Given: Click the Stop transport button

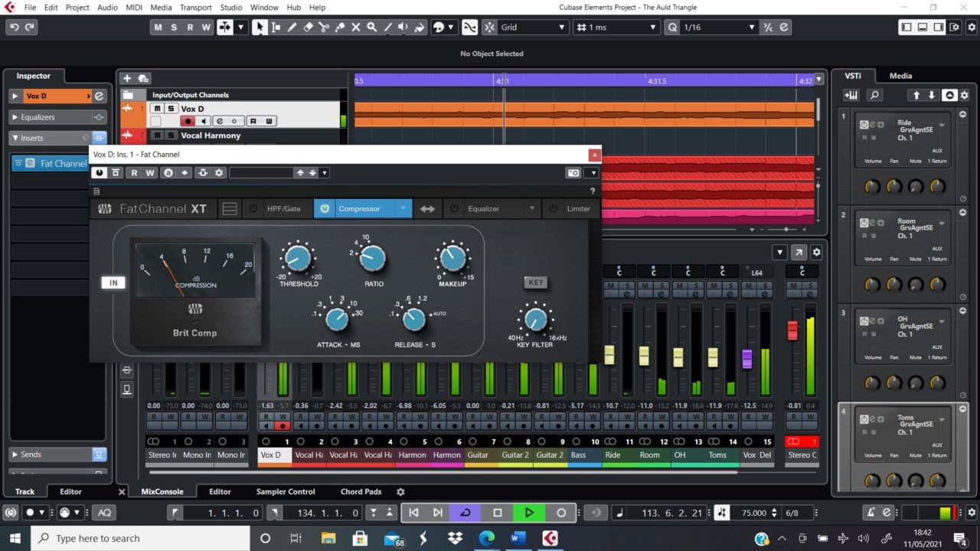Looking at the screenshot, I should click(x=498, y=513).
